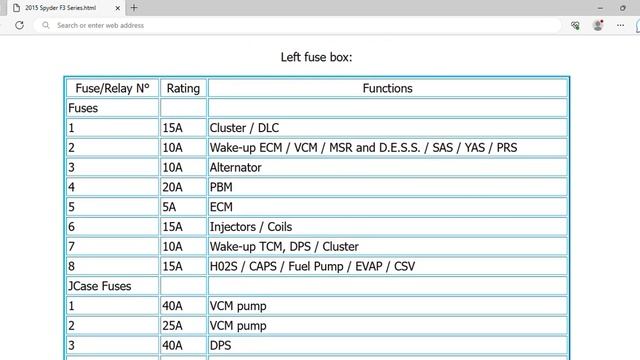The width and height of the screenshot is (640, 360).
Task: Click the 'Left fuse box:' heading
Action: (x=316, y=57)
